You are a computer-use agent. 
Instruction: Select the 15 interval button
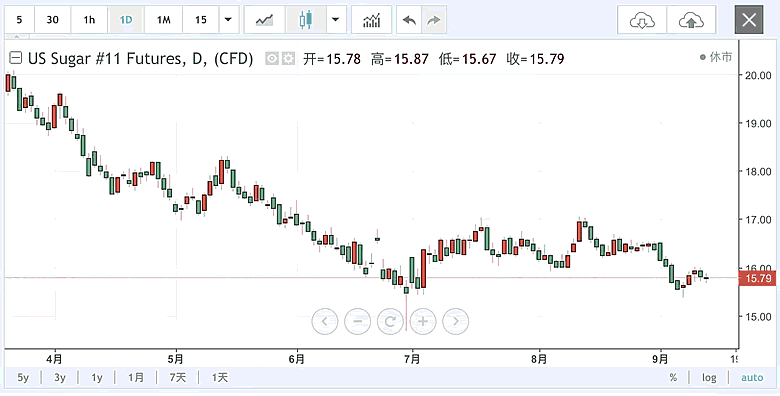pyautogui.click(x=200, y=20)
